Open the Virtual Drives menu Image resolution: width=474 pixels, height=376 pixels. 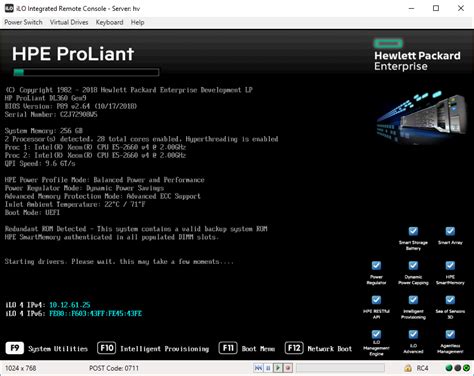(69, 22)
